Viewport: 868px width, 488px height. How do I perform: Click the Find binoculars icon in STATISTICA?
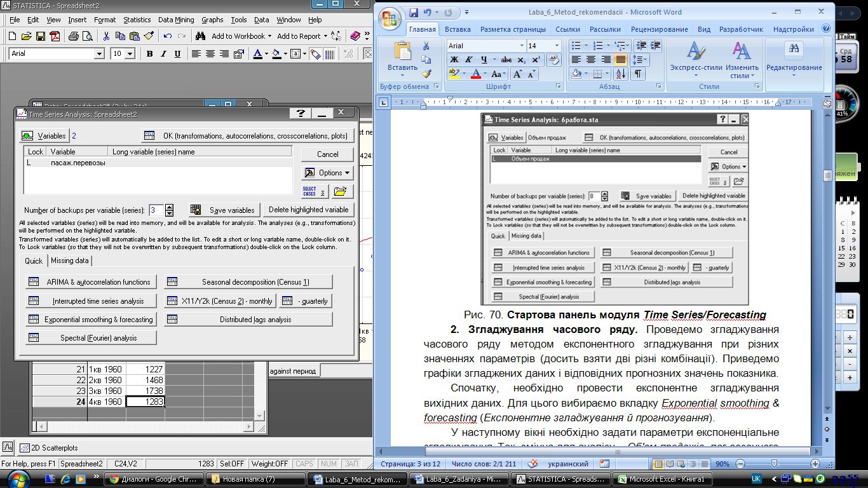(200, 36)
